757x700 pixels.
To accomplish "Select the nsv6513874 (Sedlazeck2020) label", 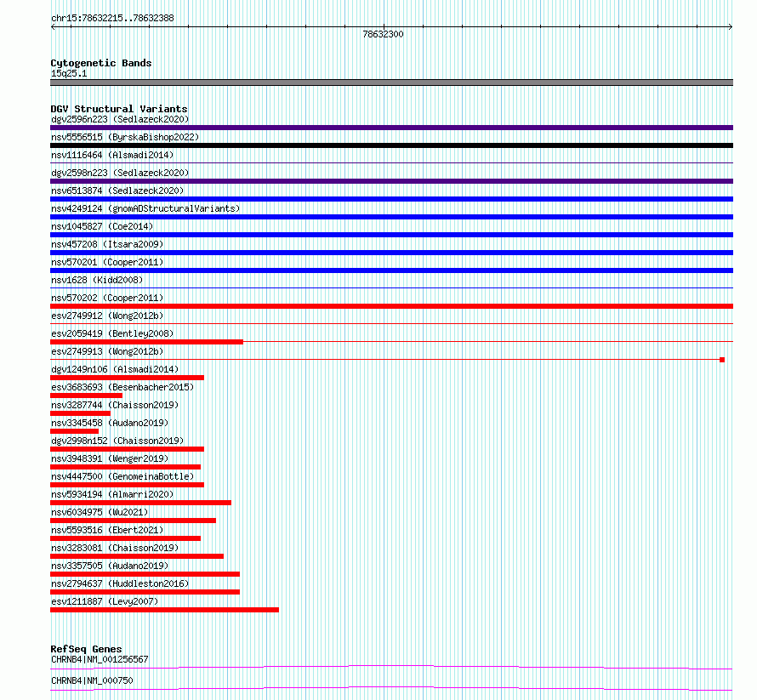I will click(117, 191).
